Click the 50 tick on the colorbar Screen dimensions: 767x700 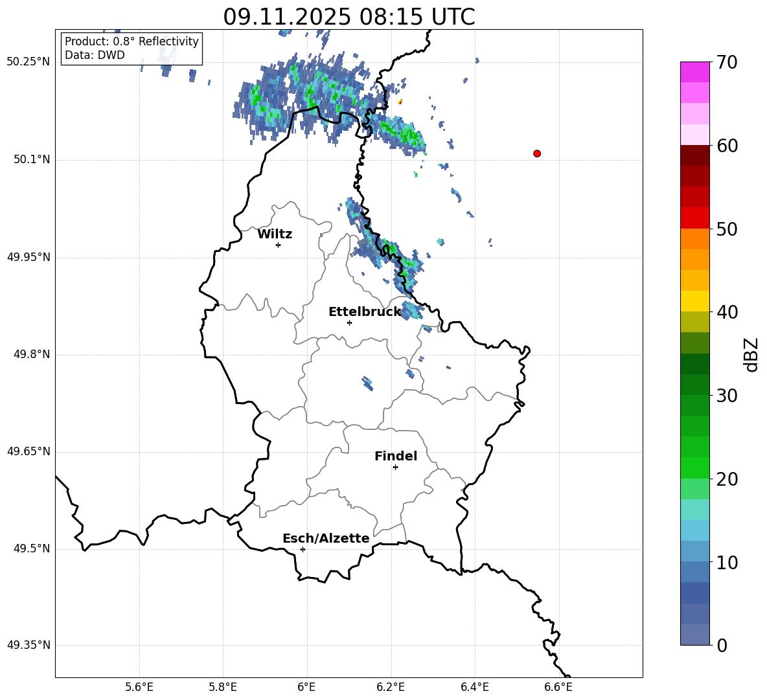point(727,229)
